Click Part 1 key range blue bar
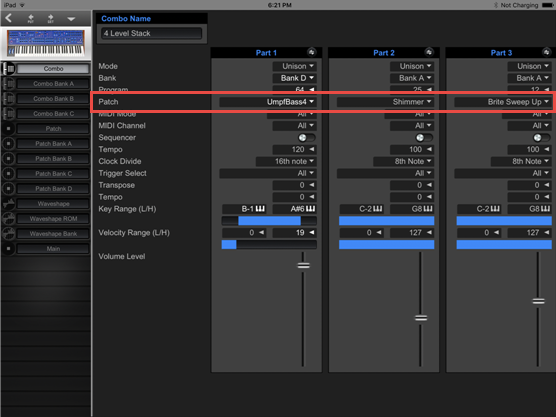556x417 pixels. tap(269, 221)
